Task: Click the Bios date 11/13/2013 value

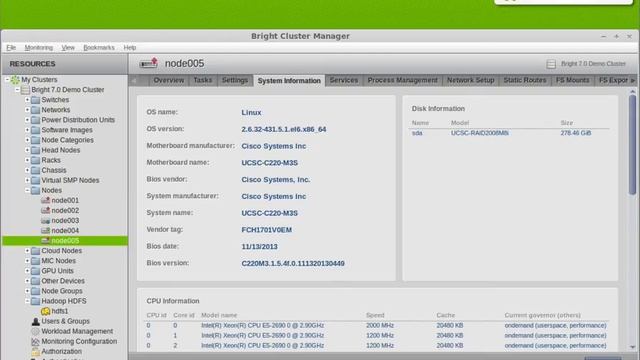Action: point(260,247)
